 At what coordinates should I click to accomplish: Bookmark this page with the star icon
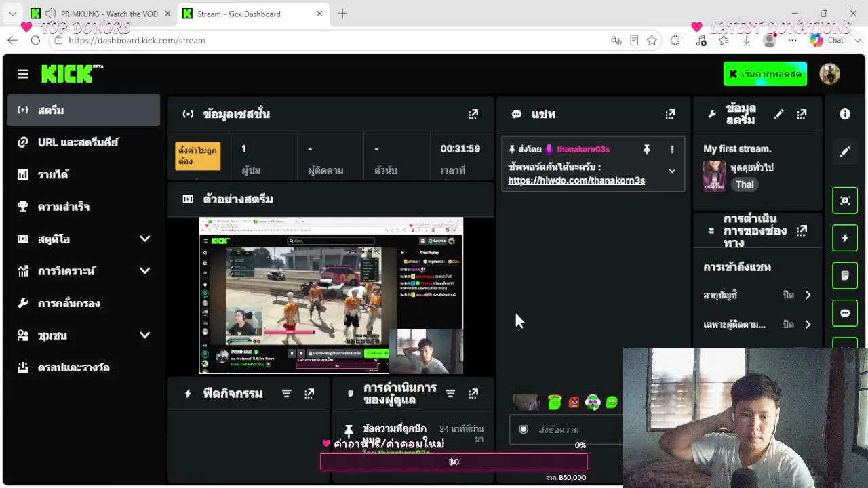click(652, 40)
